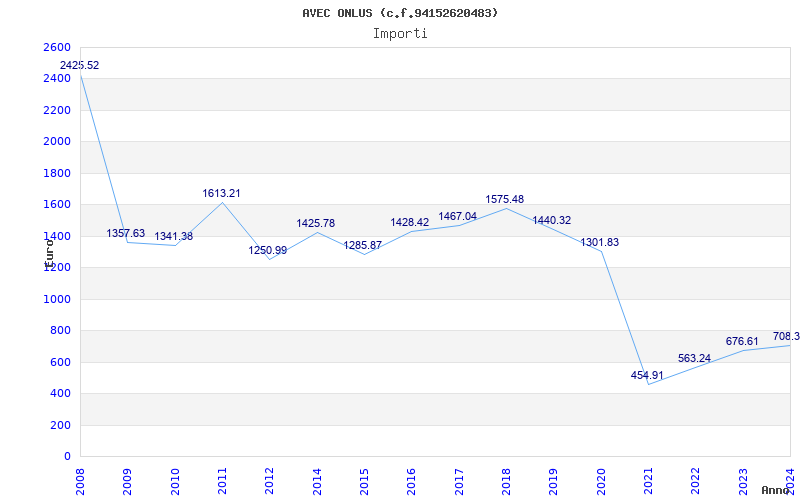Click the Anno x-axis title
The width and height of the screenshot is (800, 500).
[776, 490]
